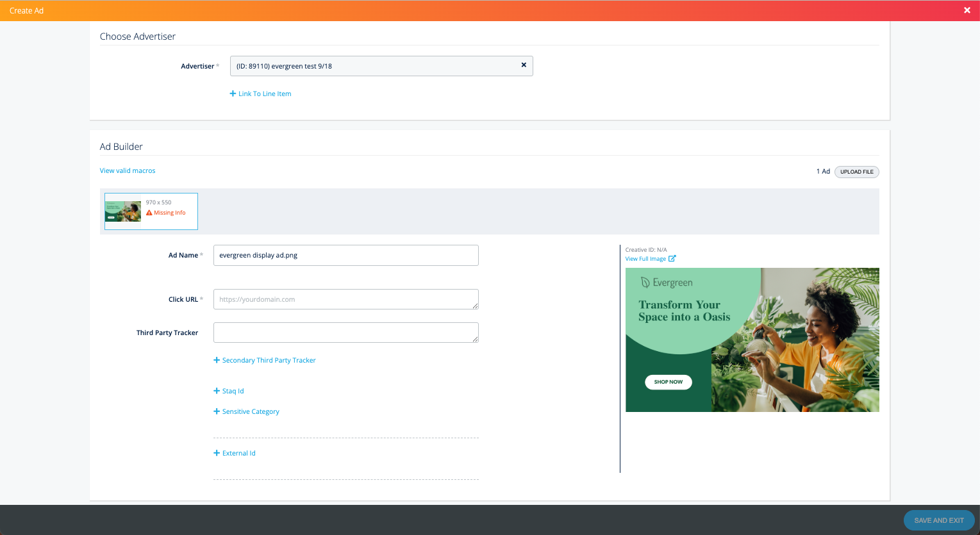Expand the External Id section
Viewport: 980px width, 535px height.
238,453
